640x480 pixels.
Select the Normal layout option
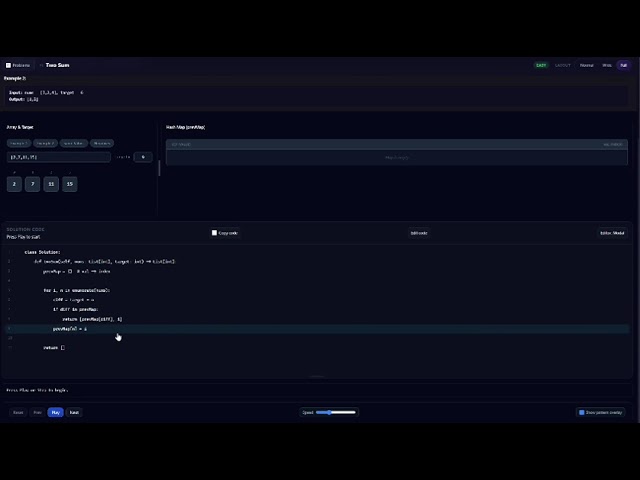[x=587, y=65]
